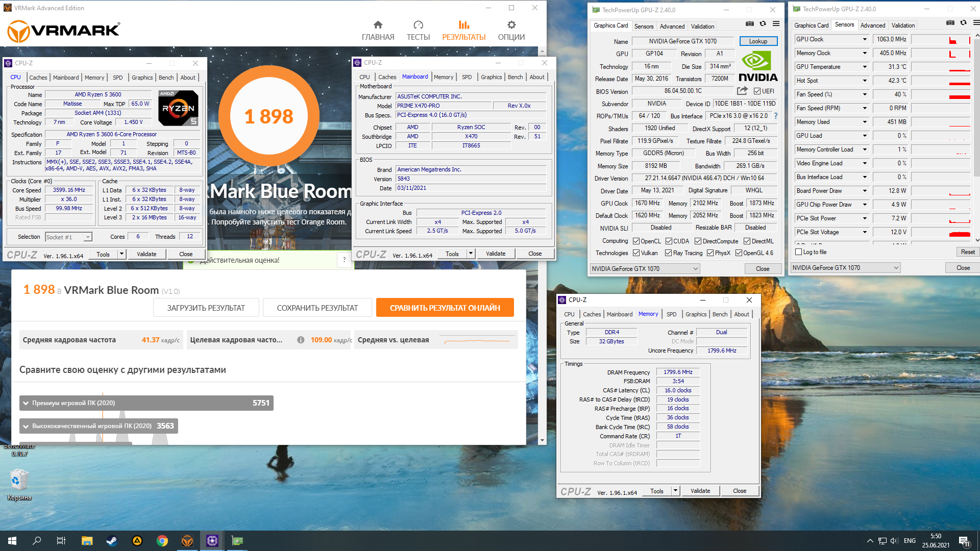Click the GPU-Z taskbar icon
Image resolution: width=980 pixels, height=551 pixels.
click(x=237, y=541)
